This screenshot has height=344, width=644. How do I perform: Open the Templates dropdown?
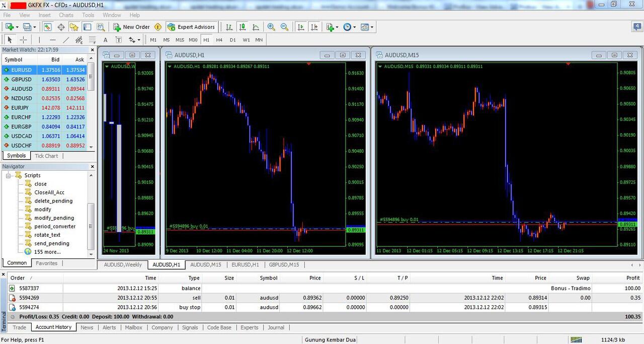(367, 27)
